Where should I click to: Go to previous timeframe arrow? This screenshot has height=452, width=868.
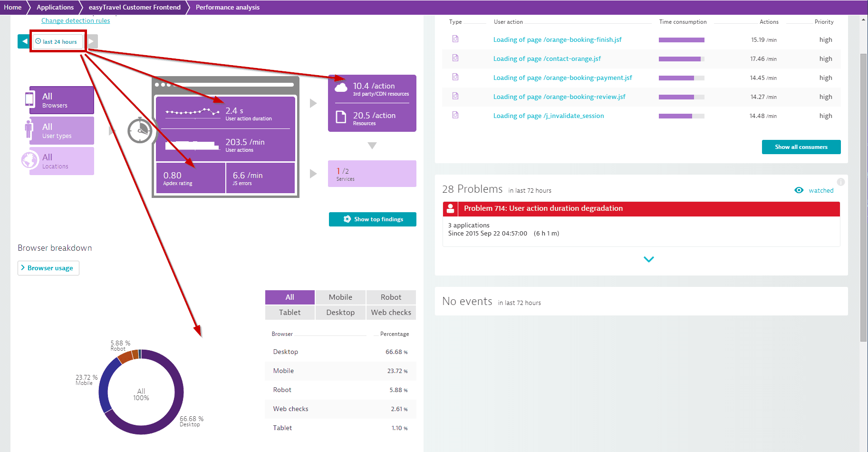[x=24, y=41]
